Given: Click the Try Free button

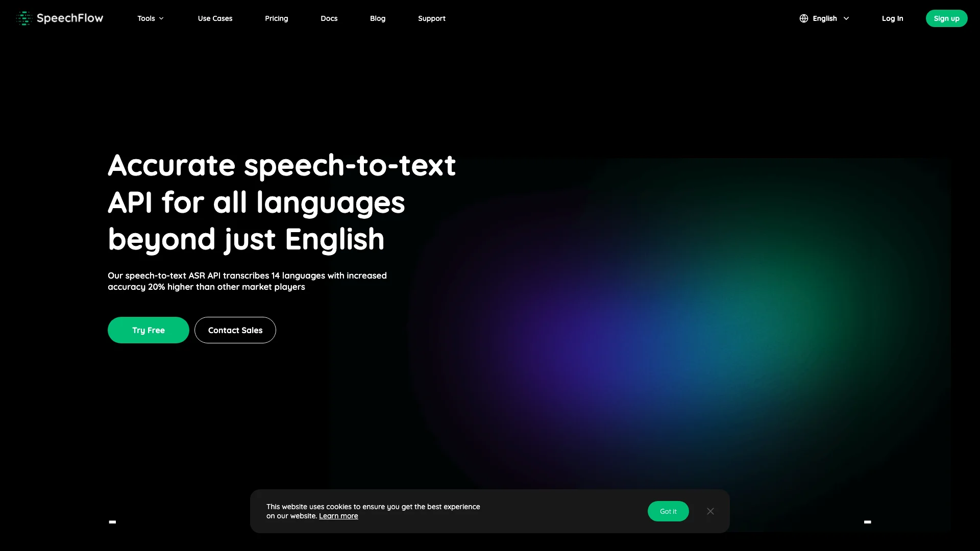Looking at the screenshot, I should [148, 330].
